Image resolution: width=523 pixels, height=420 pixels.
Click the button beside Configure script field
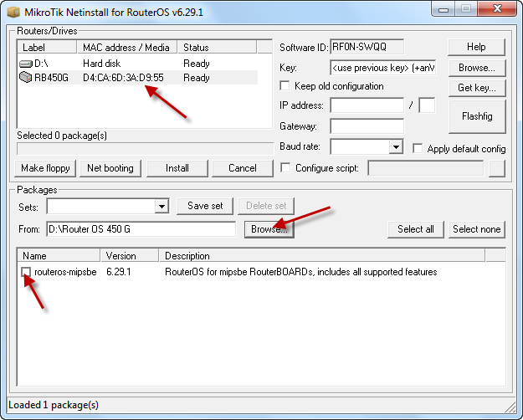point(497,168)
